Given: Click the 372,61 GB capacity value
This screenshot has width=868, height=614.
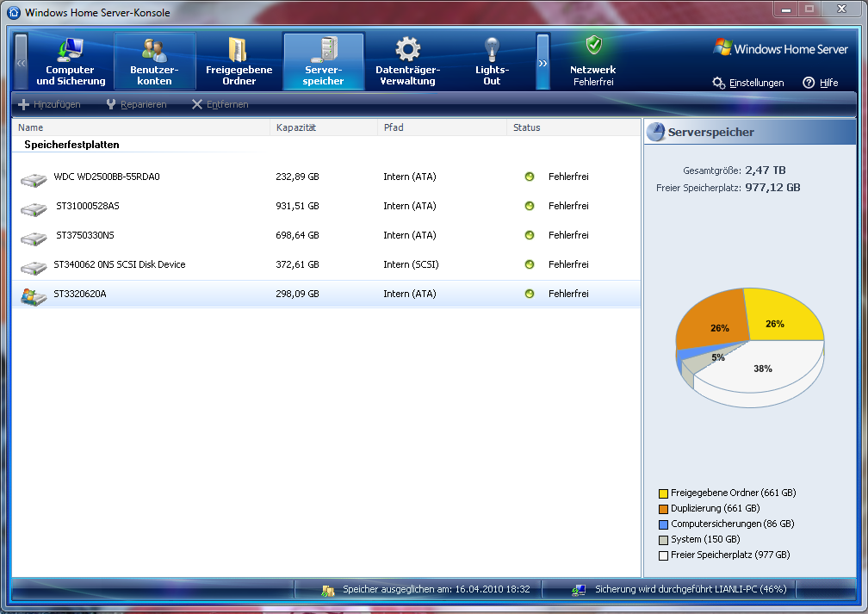Looking at the screenshot, I should click(x=297, y=264).
